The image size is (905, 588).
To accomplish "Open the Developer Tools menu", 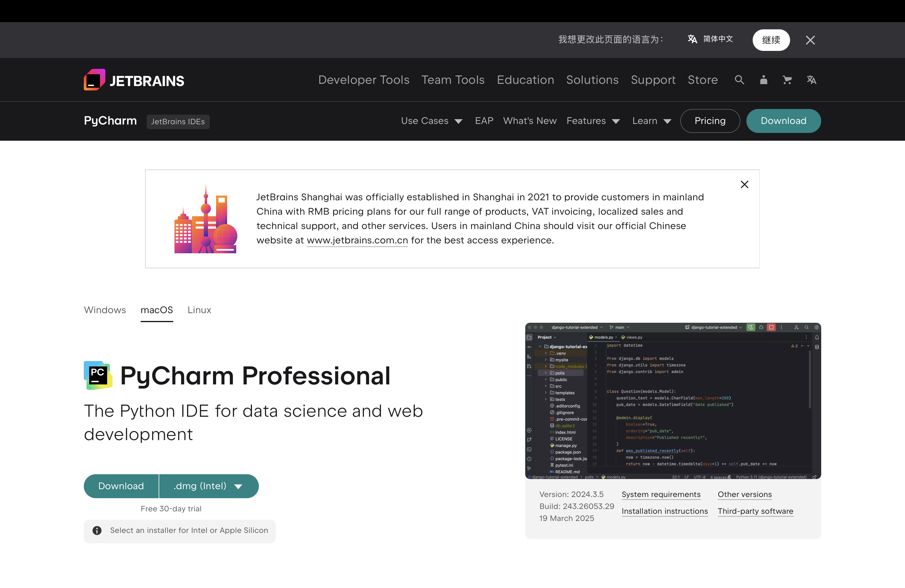I will [364, 80].
